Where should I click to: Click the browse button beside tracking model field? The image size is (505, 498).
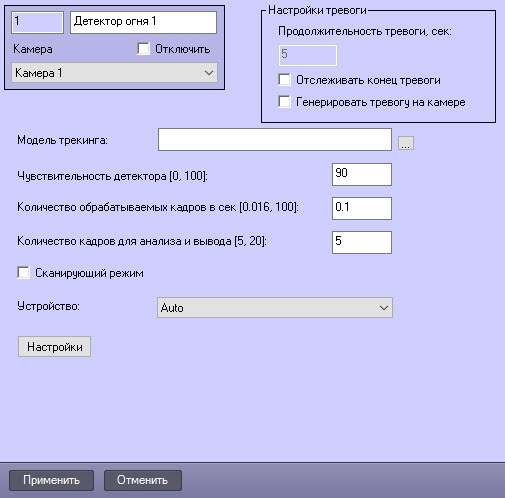pos(406,143)
